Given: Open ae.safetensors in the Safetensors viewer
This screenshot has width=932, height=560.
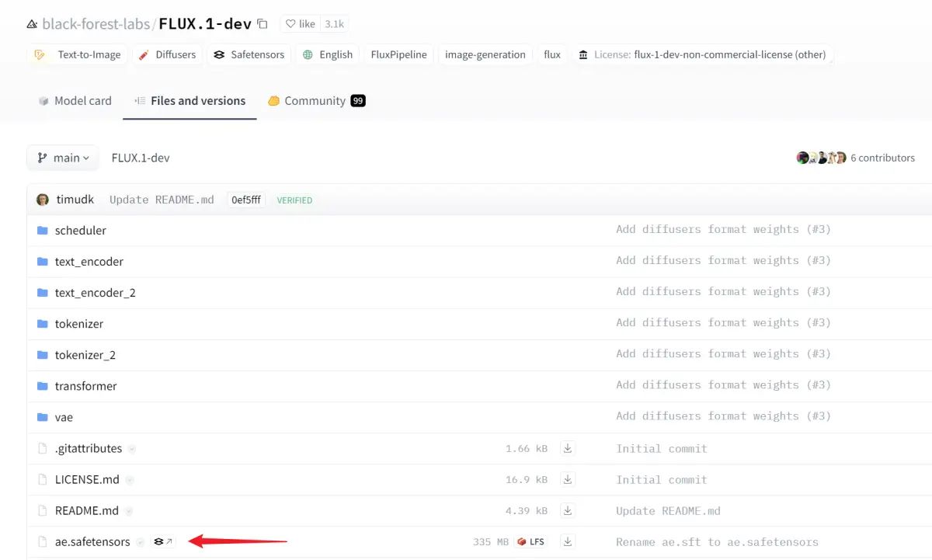Looking at the screenshot, I should 162,541.
